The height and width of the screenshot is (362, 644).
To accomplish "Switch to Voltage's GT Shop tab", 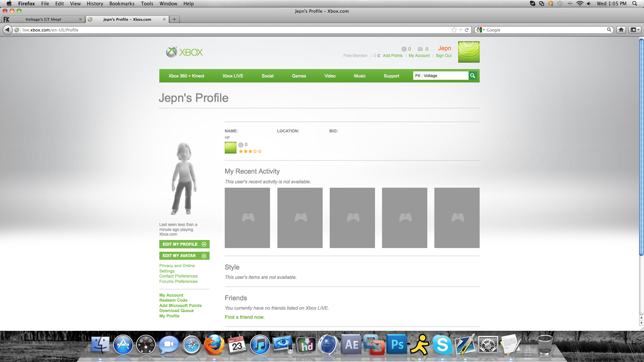I will (x=43, y=19).
